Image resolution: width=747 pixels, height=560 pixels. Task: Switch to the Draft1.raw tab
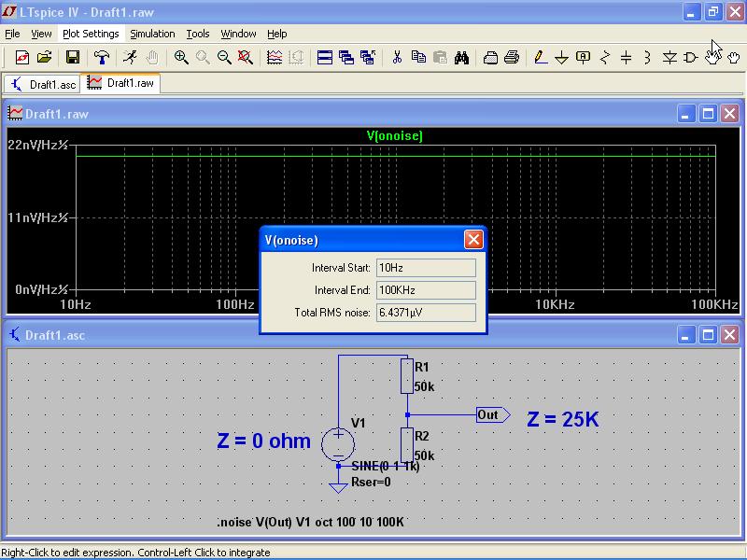point(120,83)
